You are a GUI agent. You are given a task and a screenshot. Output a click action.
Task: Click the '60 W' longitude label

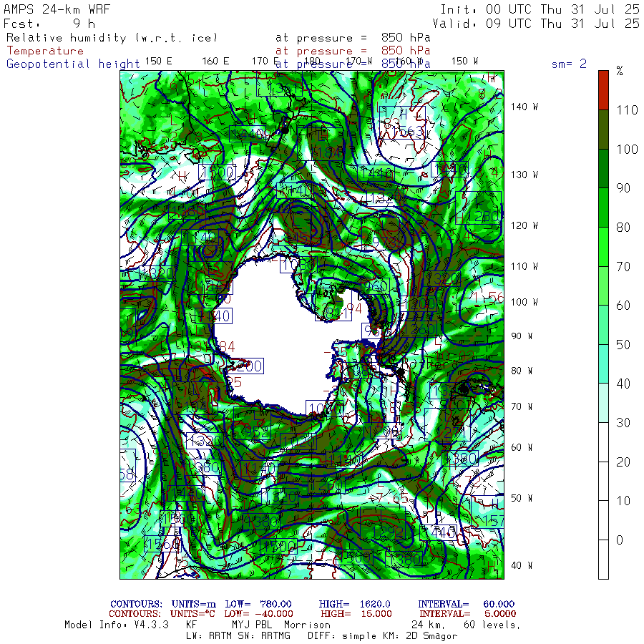[x=522, y=447]
